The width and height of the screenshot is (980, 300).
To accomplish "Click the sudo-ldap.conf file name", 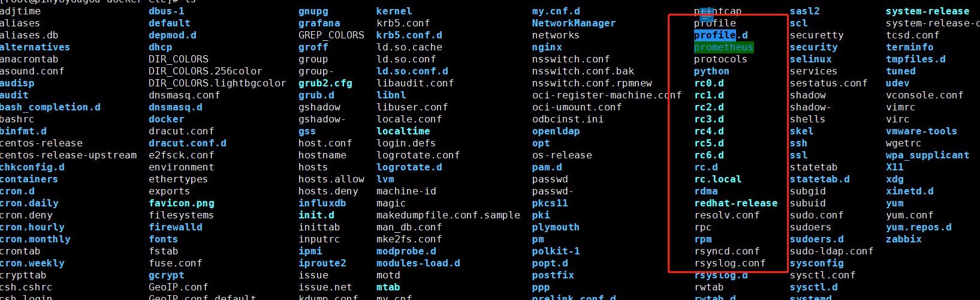I will 831,251.
